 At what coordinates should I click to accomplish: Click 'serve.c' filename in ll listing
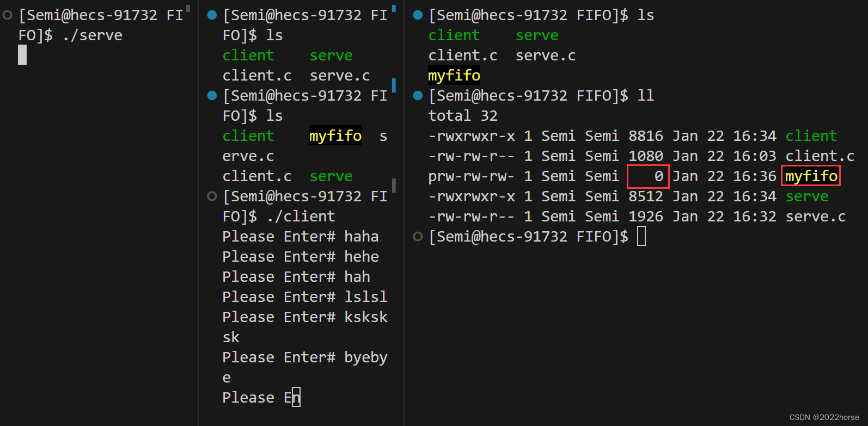pos(816,217)
